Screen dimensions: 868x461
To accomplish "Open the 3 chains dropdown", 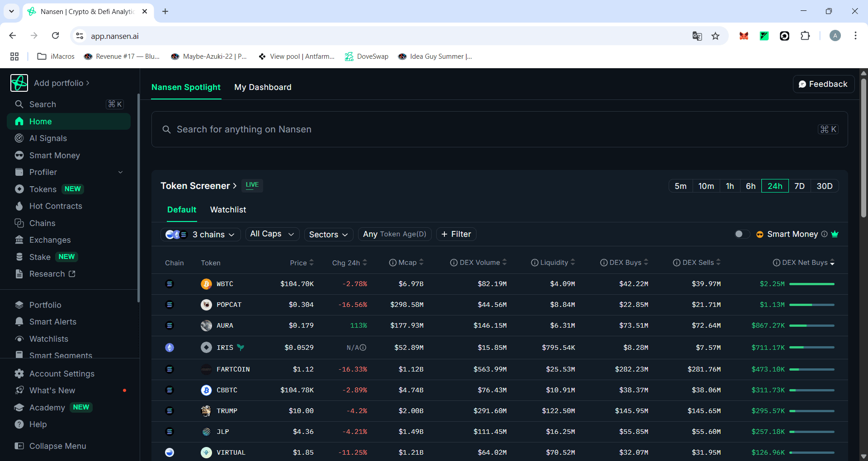I will tap(200, 235).
